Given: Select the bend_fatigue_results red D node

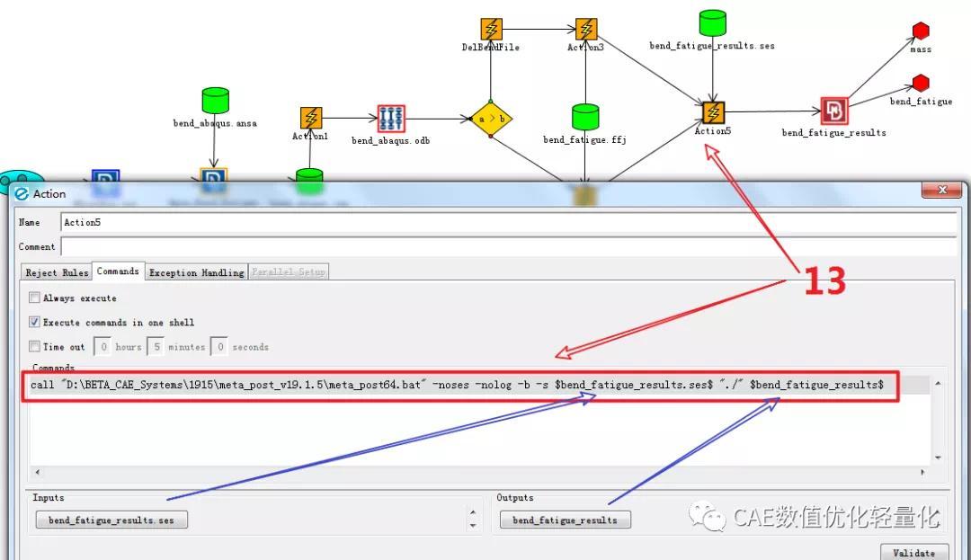Looking at the screenshot, I should [834, 111].
